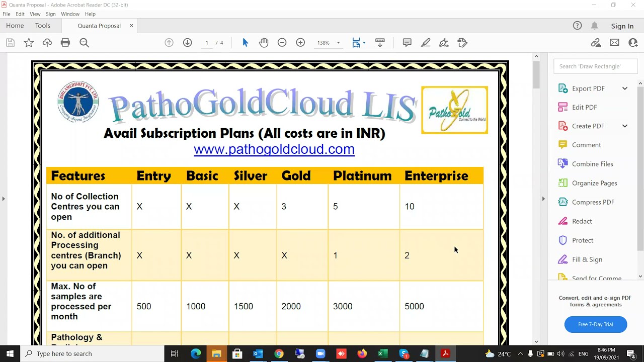Select the Enterprise column header text
Viewport: 644px width, 362px height.
point(436,176)
